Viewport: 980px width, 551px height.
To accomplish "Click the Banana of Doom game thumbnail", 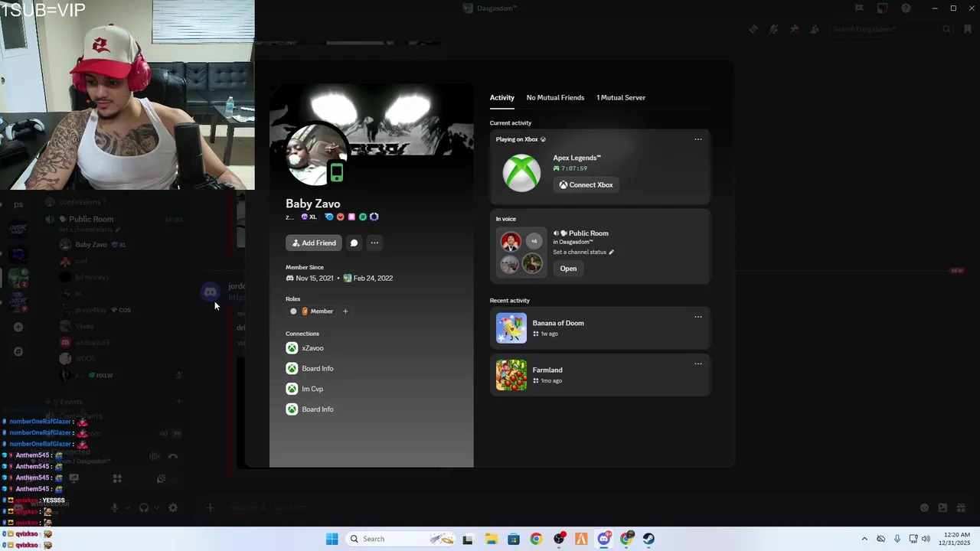I will [511, 328].
